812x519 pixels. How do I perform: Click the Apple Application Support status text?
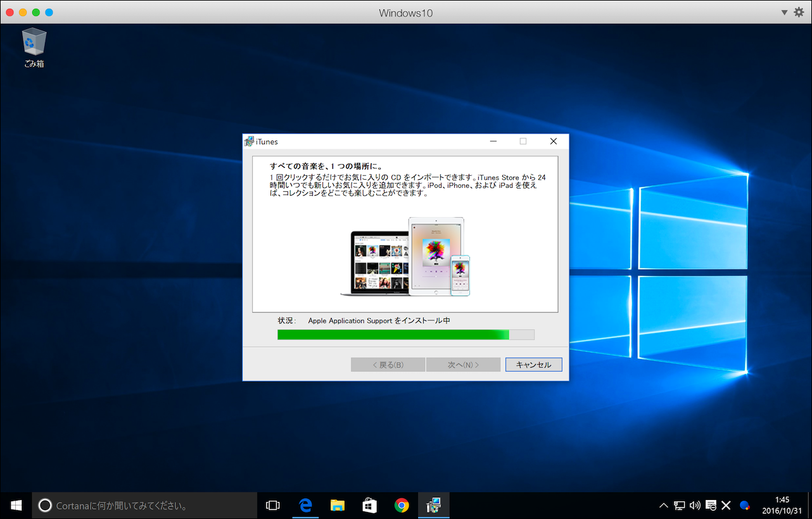[x=379, y=320]
